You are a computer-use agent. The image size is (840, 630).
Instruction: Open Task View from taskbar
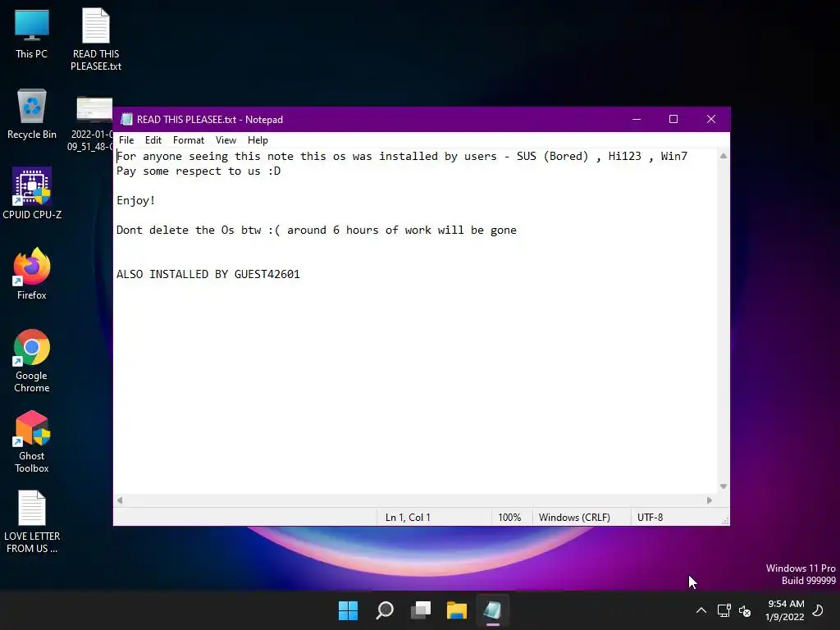(421, 610)
